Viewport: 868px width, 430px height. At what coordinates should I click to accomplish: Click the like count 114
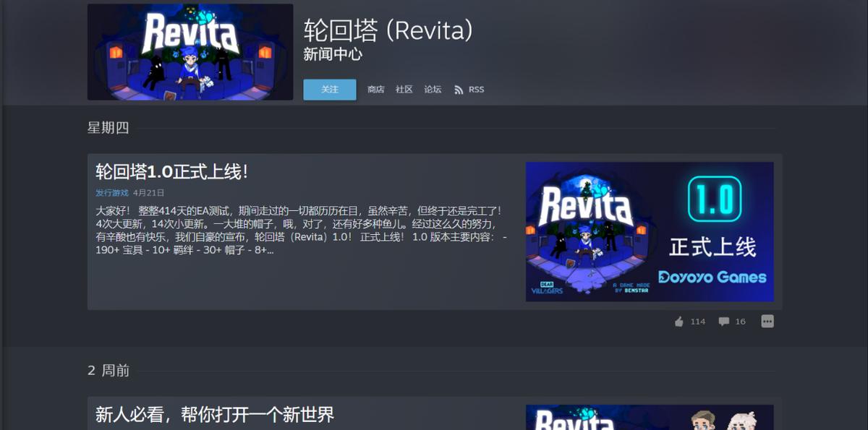(697, 322)
